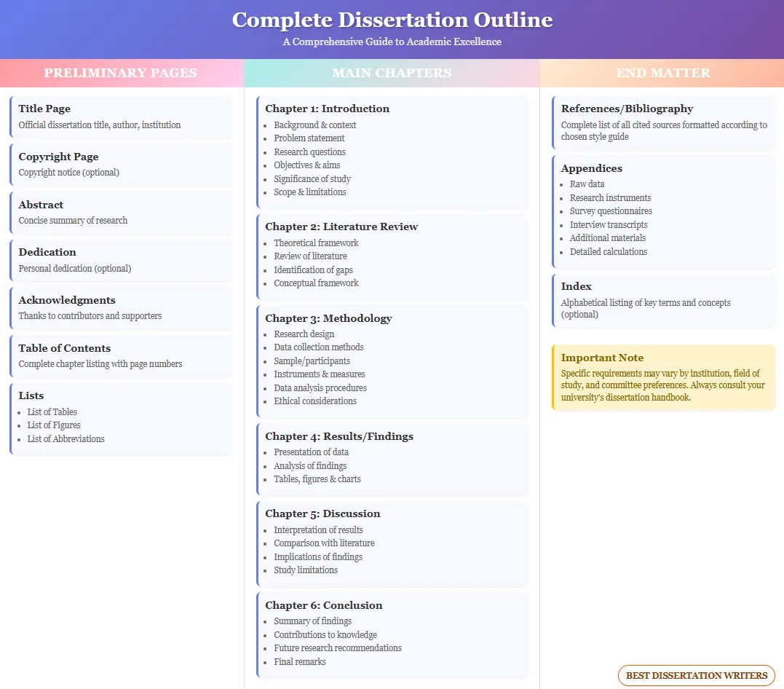The height and width of the screenshot is (689, 784).
Task: Open the Table of Contents card
Action: 121,355
